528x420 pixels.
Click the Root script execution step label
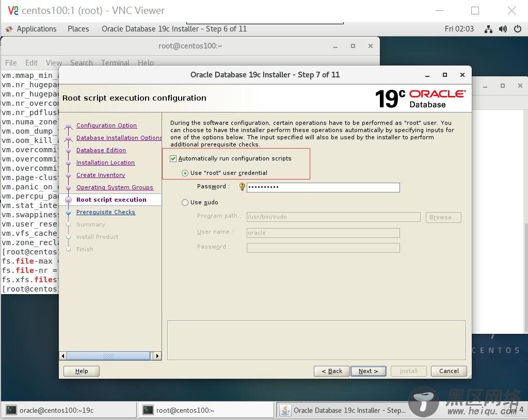click(111, 200)
